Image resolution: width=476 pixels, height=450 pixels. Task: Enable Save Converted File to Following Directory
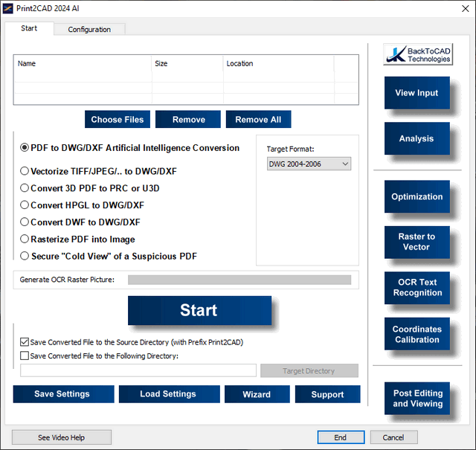pyautogui.click(x=25, y=356)
